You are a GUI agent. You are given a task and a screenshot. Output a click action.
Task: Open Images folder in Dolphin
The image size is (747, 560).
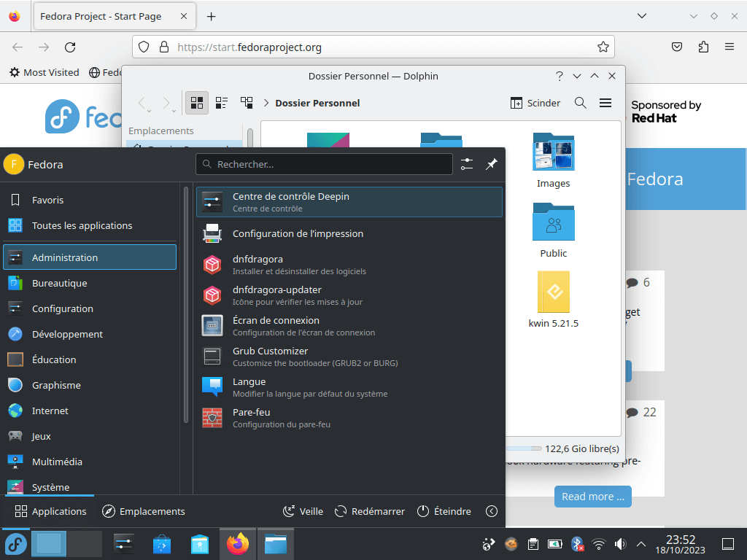click(x=553, y=160)
